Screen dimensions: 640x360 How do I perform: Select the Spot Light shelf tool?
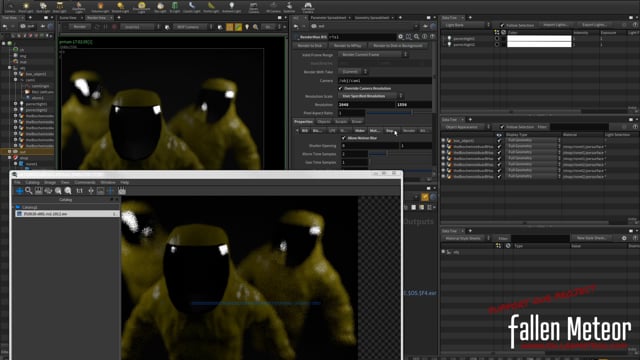(x=42, y=7)
